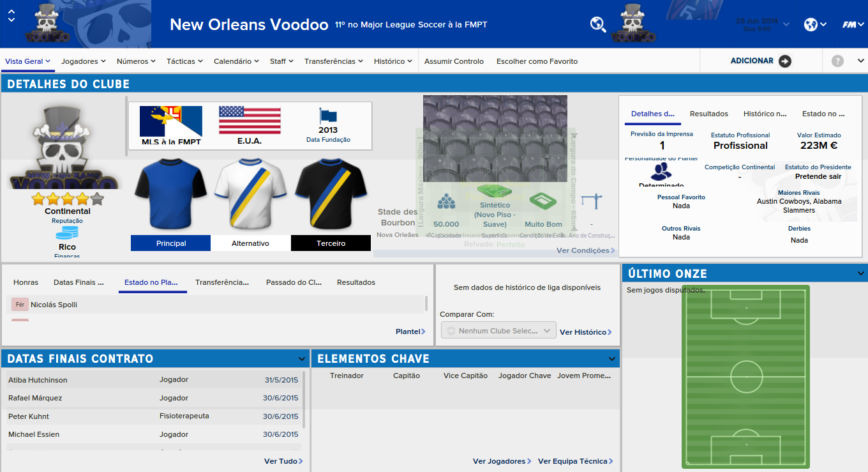This screenshot has width=868, height=472.
Task: Open the Calendário dropdown menu
Action: tap(236, 61)
